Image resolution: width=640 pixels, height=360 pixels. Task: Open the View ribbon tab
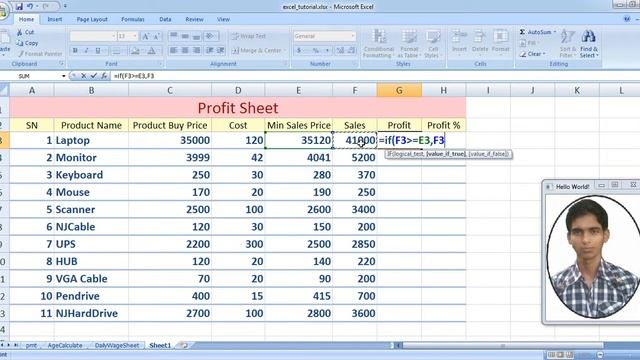tap(223, 19)
